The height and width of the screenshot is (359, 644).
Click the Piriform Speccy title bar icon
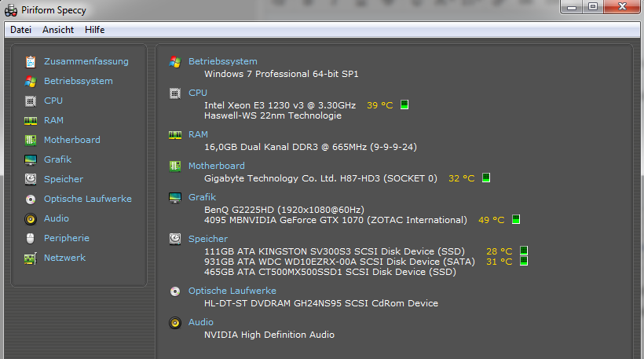click(x=11, y=10)
